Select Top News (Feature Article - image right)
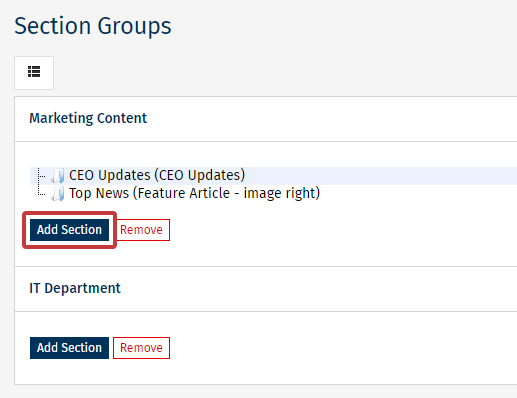Viewport: 517px width, 398px height. pos(194,193)
